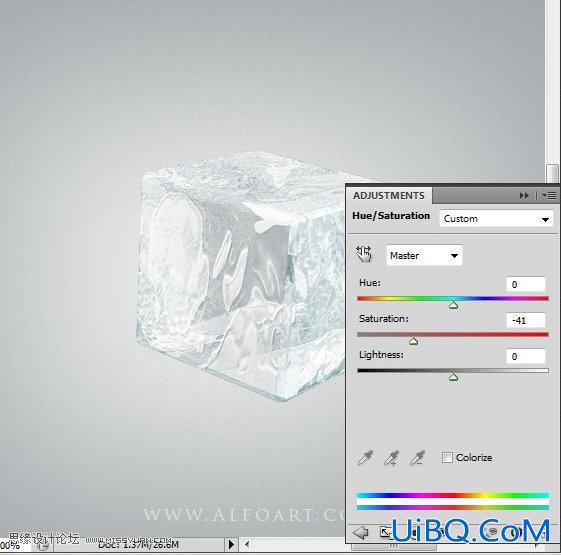Switch the Adjustments panel view size
This screenshot has height=555, width=561.
pyautogui.click(x=385, y=532)
